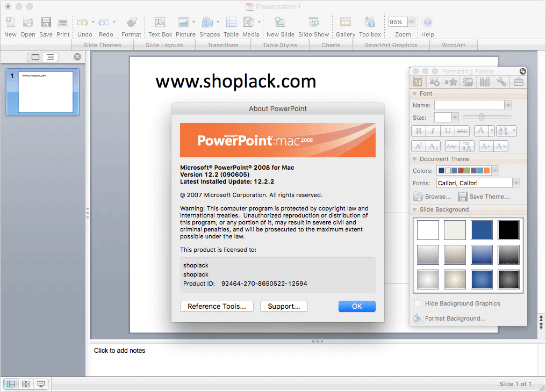Viewport: 546px width, 392px height.
Task: Open the Transitions tab
Action: (x=223, y=45)
